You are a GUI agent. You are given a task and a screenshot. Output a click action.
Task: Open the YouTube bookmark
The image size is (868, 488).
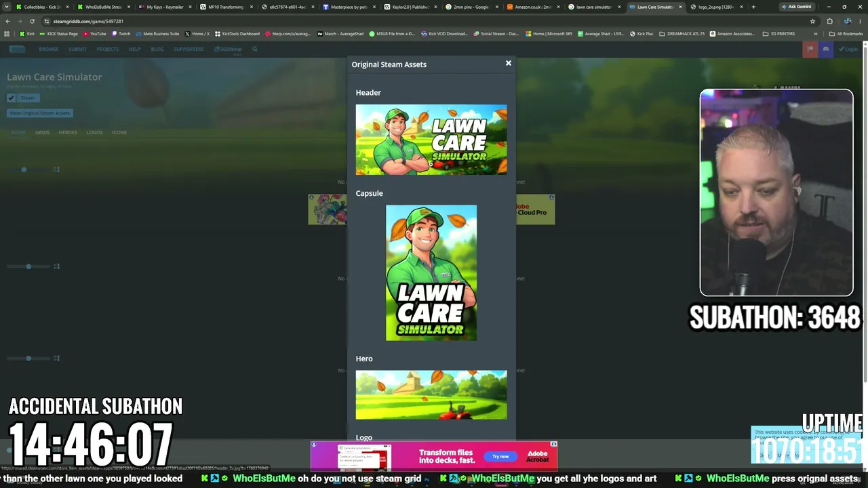pos(94,34)
